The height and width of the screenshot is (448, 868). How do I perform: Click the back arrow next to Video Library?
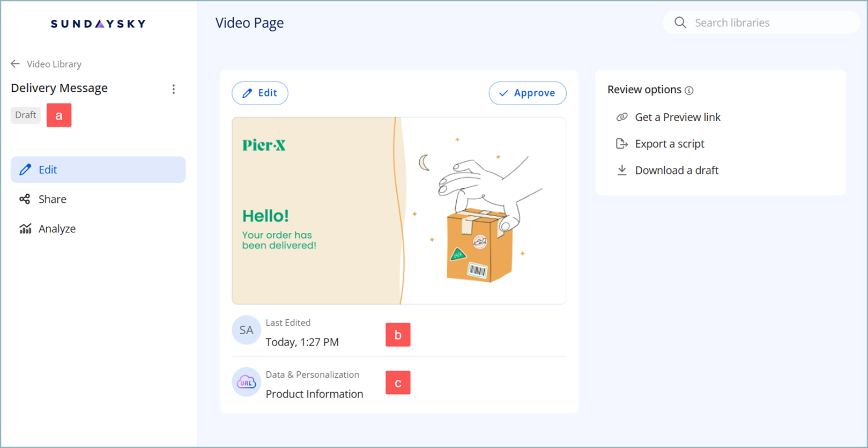point(15,64)
